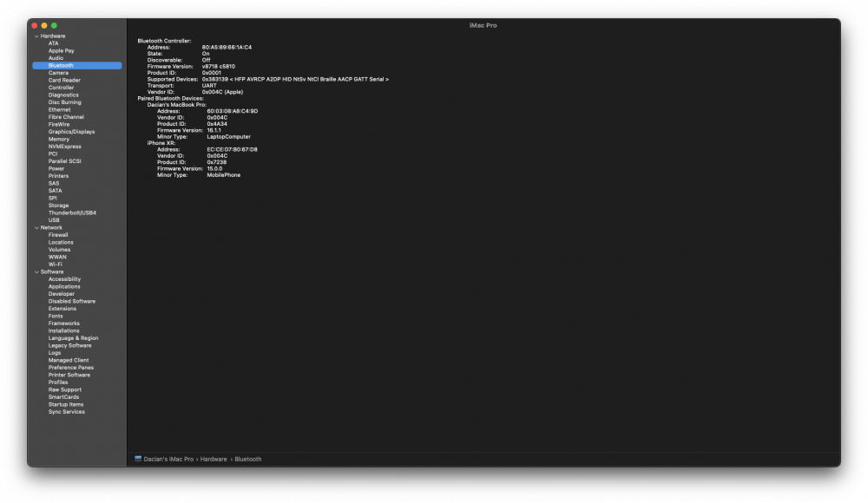Screen dimensions: 868x503
Task: Show Printer Software section
Action: coord(69,375)
